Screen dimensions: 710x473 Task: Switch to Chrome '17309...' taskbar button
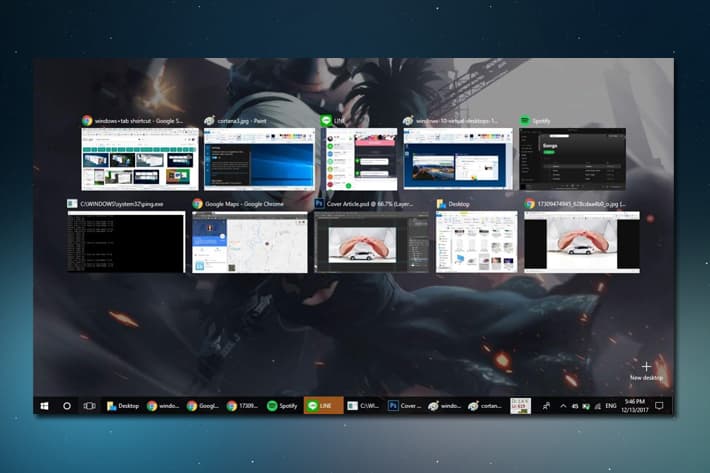point(242,406)
